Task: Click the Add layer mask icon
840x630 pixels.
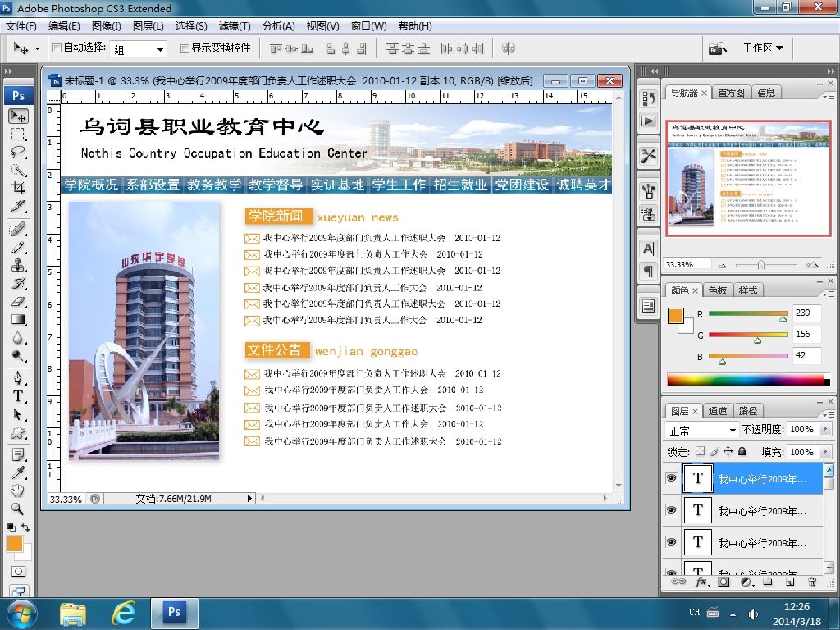Action: 724,582
